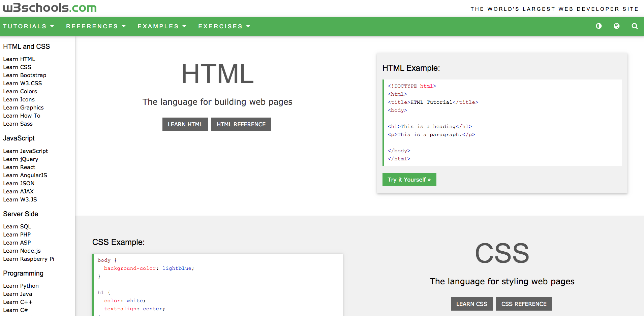The height and width of the screenshot is (316, 644).
Task: Go to the Learn Java link
Action: tap(18, 294)
